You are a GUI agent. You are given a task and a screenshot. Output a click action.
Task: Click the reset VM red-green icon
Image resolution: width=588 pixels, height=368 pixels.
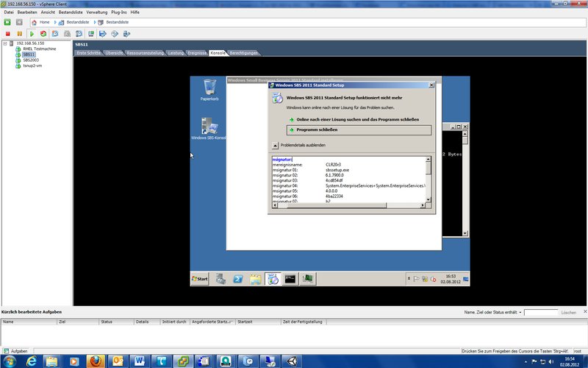coord(43,34)
